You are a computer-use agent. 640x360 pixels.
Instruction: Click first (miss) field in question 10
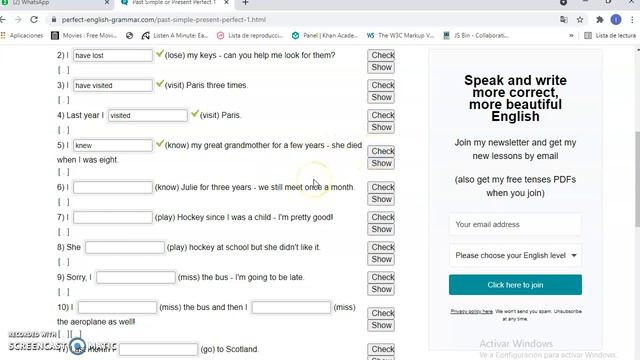[117, 307]
